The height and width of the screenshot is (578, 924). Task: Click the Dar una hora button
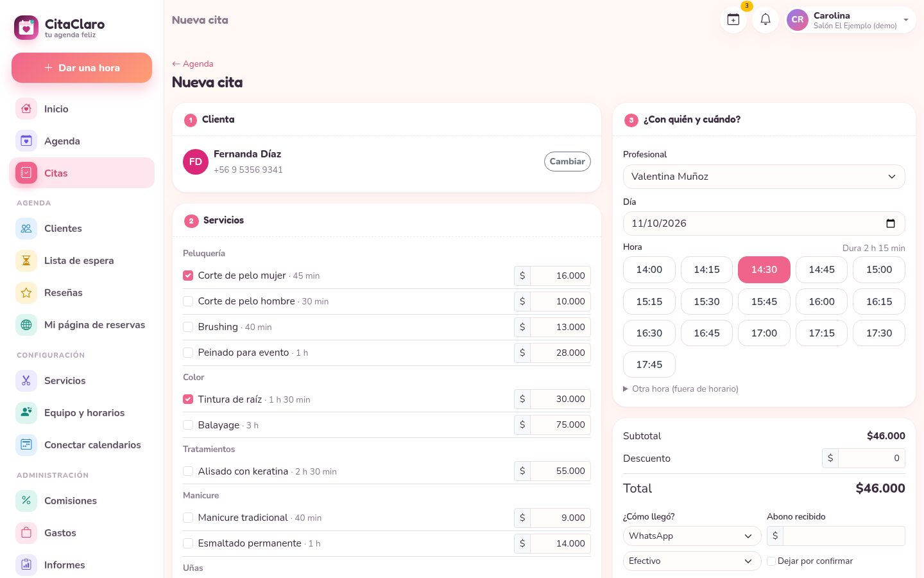(81, 67)
